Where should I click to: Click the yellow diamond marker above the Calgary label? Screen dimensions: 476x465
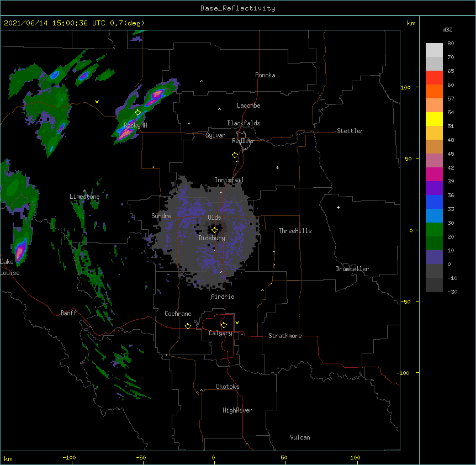click(224, 325)
